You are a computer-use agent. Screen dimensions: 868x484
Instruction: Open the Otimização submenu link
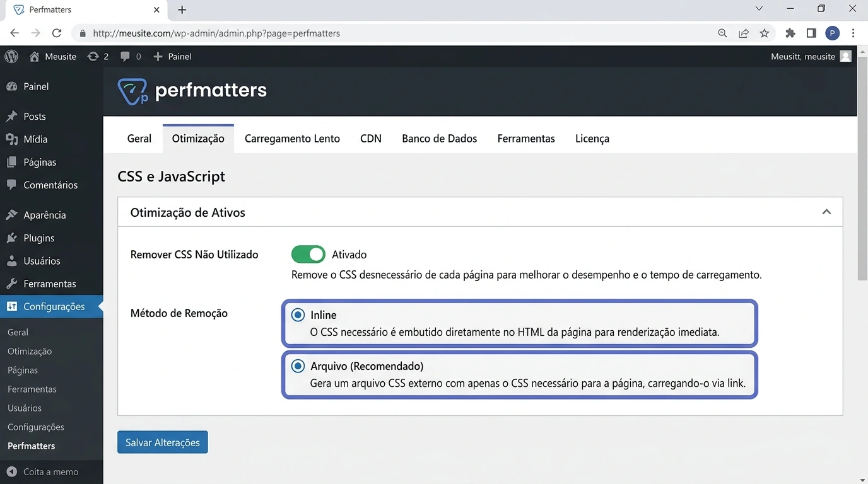(x=30, y=351)
